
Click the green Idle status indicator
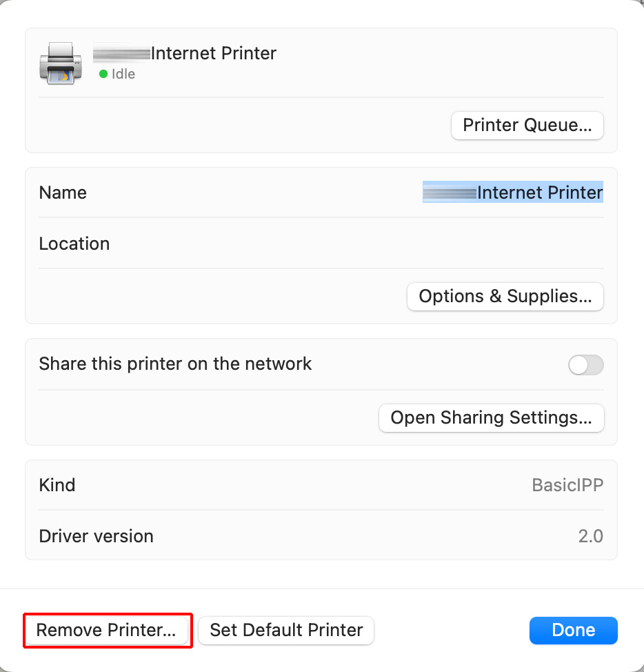[103, 74]
